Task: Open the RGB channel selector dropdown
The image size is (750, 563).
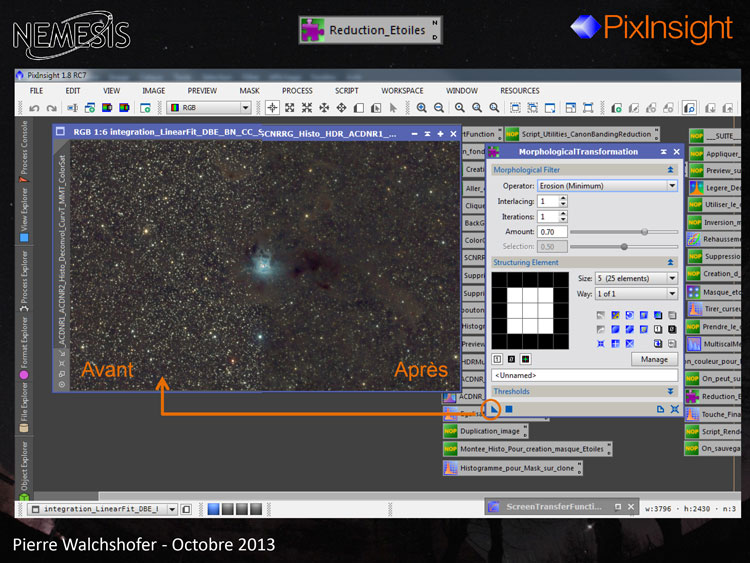Action: (x=209, y=108)
